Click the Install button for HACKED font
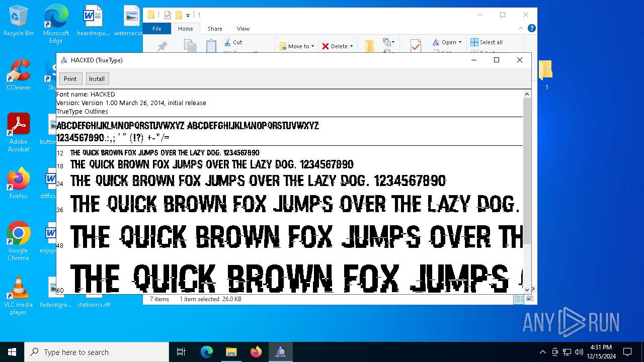 (x=97, y=78)
